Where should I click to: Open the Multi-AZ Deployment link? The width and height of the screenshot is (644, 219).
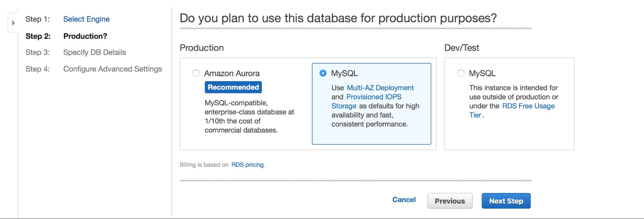pos(380,88)
